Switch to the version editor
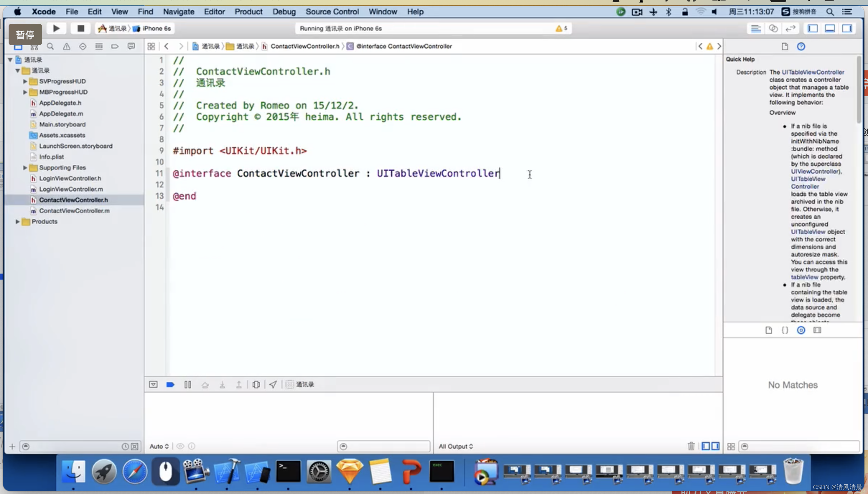 [x=790, y=28]
